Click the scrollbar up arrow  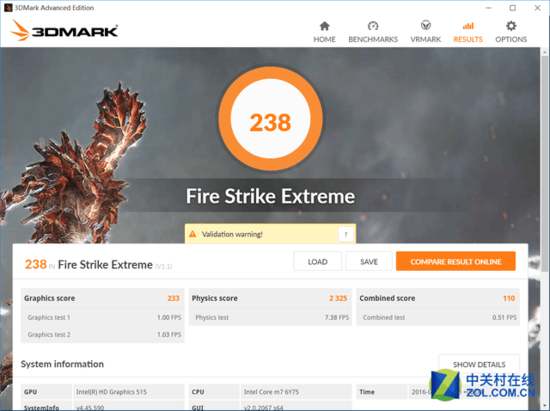tap(545, 52)
